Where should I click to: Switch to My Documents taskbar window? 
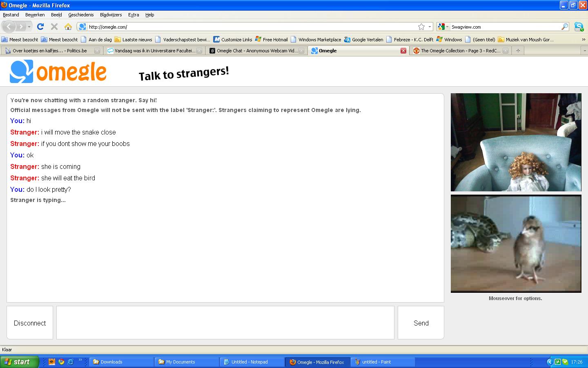tap(187, 362)
